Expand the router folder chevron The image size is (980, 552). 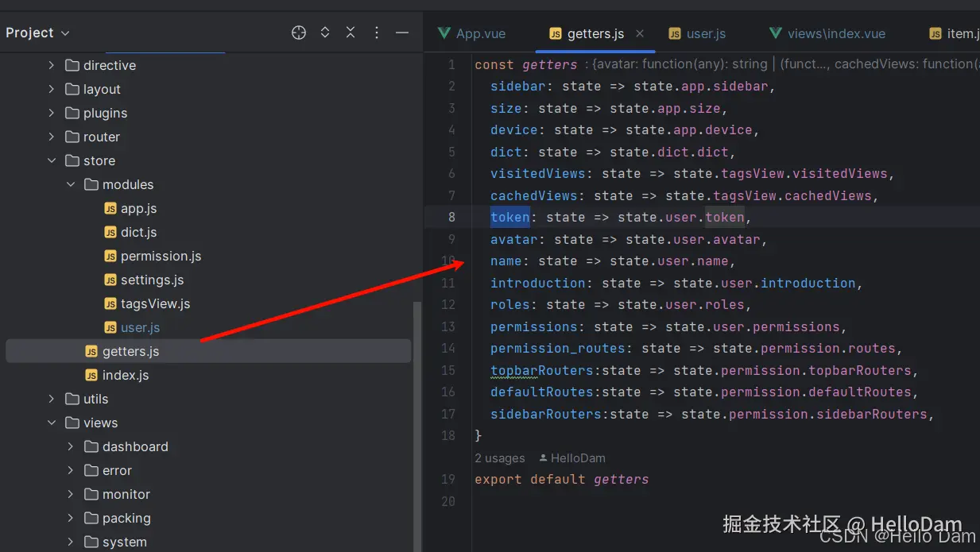click(52, 137)
